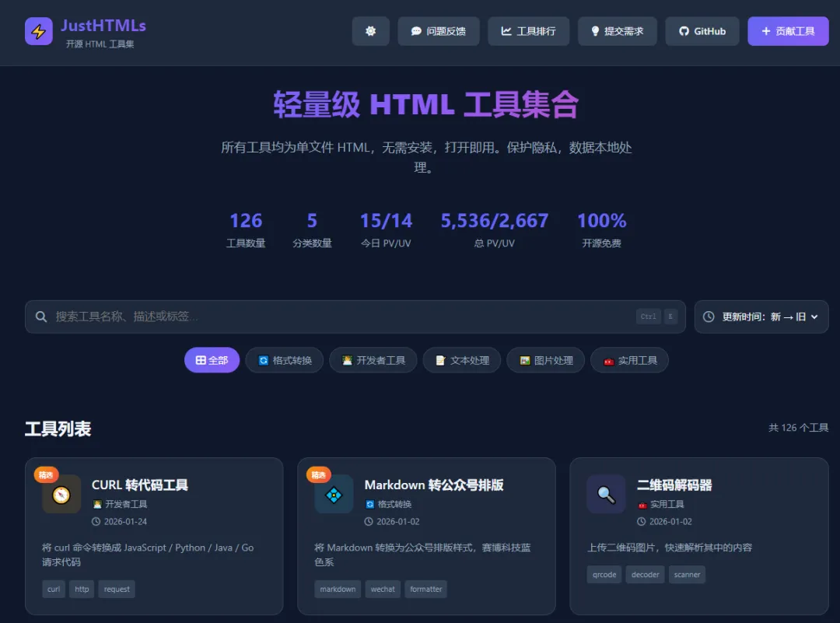This screenshot has height=623, width=840.
Task: Select the 全部 category tab
Action: pos(212,360)
